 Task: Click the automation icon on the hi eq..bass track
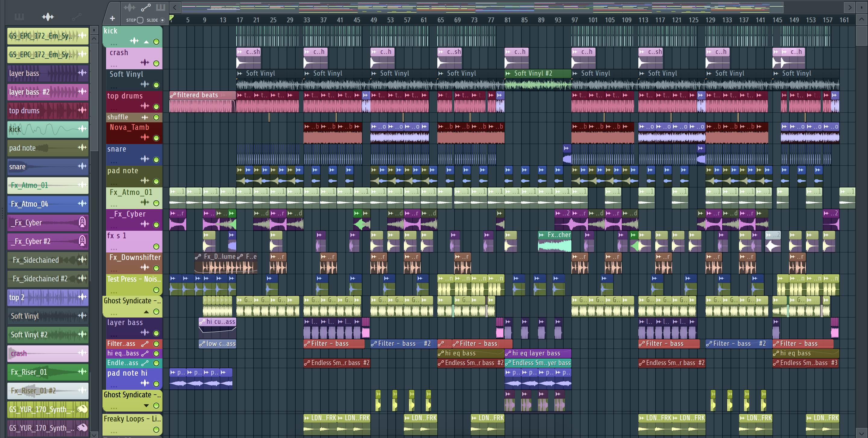click(145, 353)
